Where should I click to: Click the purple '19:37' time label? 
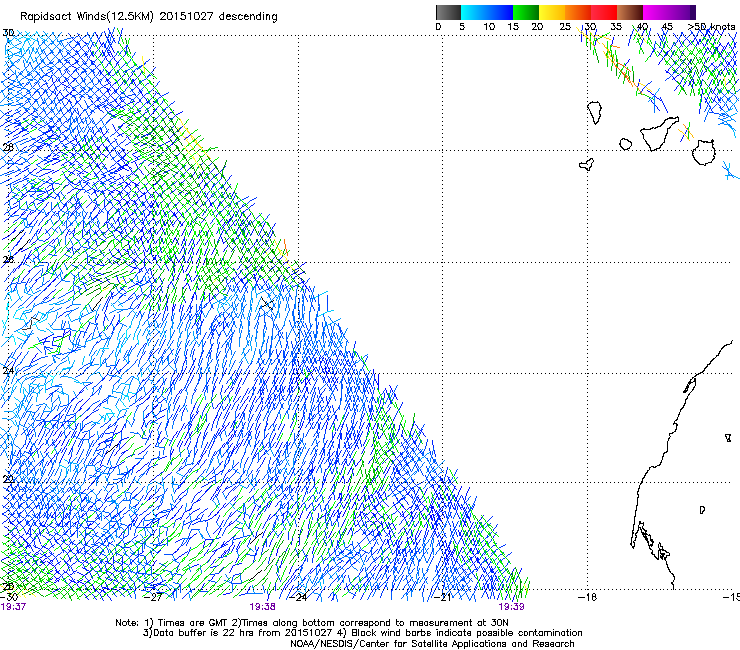point(13,607)
